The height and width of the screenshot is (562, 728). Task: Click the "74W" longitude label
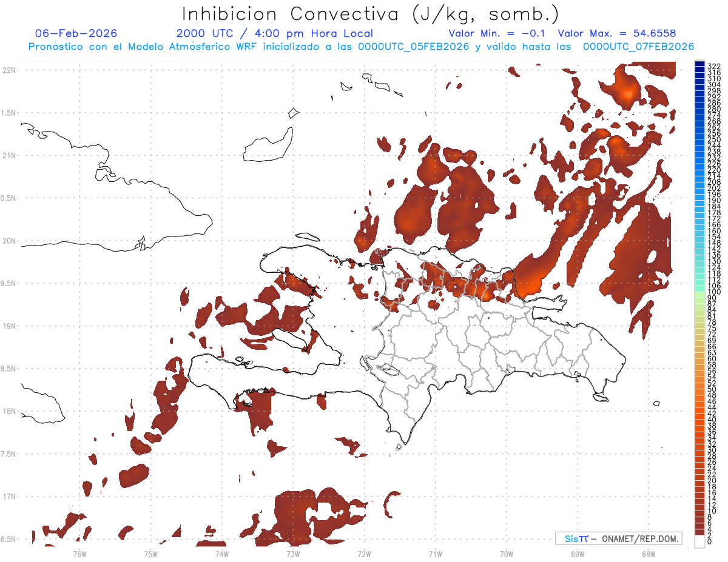click(x=222, y=554)
